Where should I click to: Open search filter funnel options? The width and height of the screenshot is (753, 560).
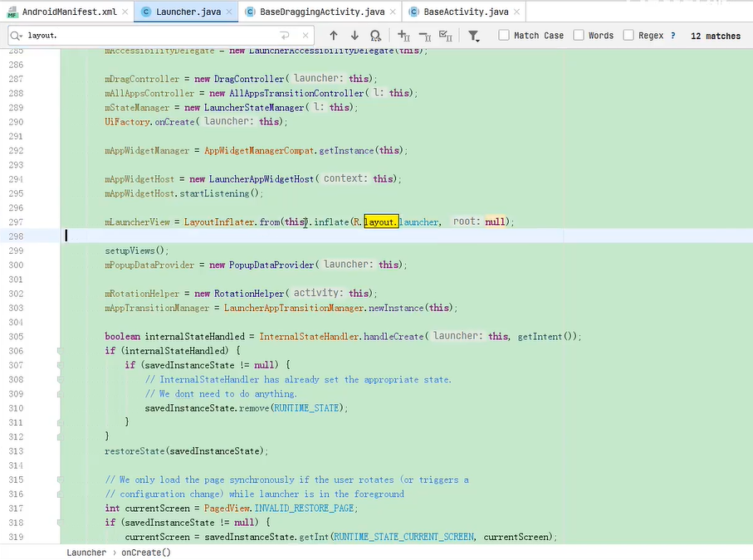coord(473,36)
